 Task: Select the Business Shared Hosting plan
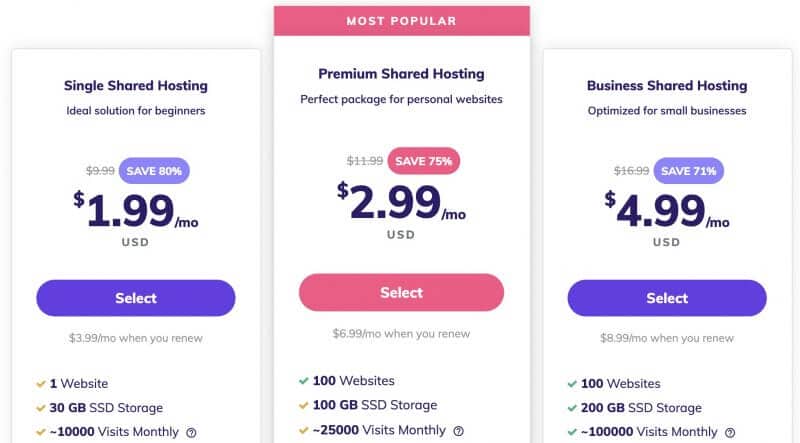coord(667,298)
